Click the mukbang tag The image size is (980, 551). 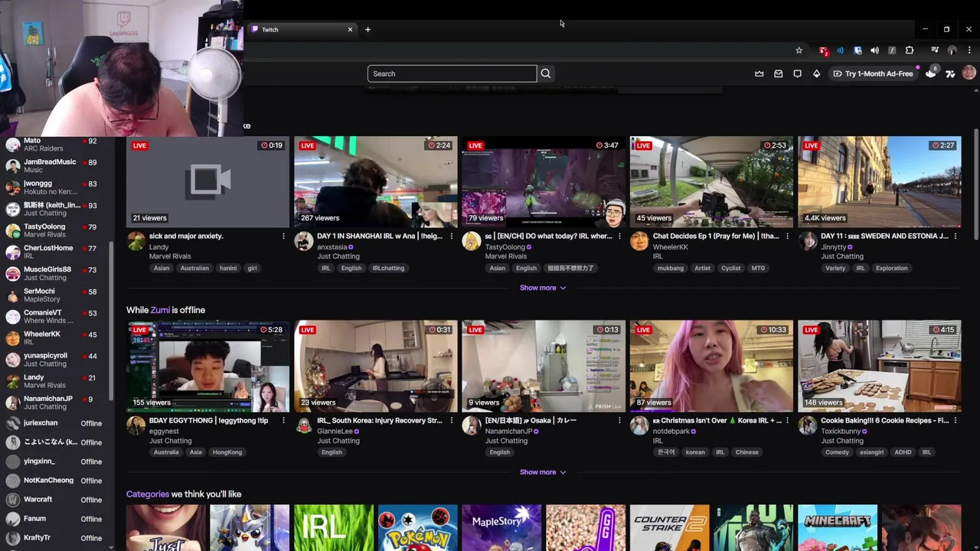point(671,268)
